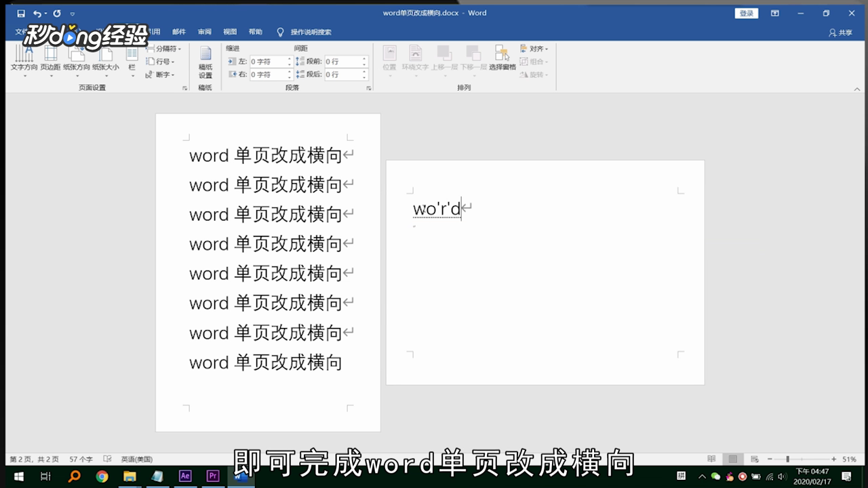Click the zoom in plus button

click(834, 459)
